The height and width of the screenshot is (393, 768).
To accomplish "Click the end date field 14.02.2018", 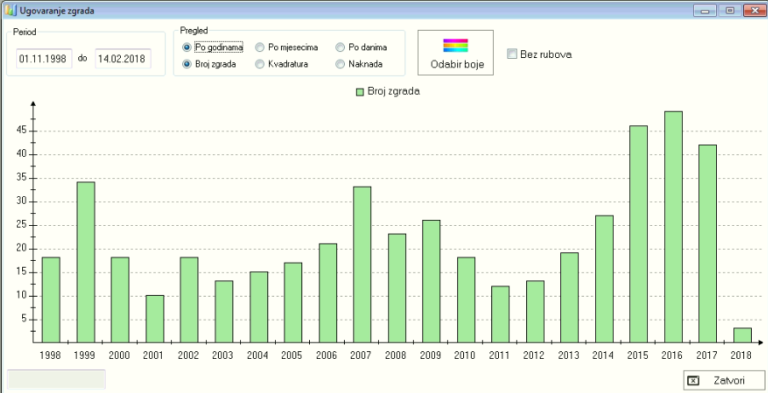I will point(123,59).
